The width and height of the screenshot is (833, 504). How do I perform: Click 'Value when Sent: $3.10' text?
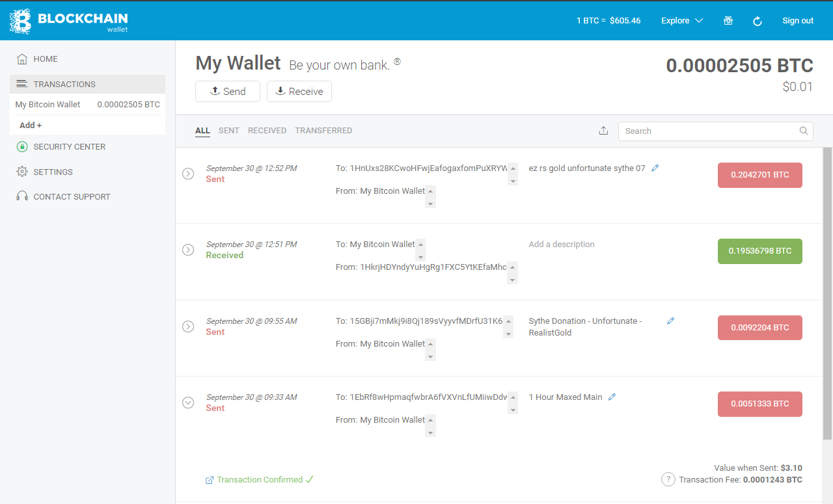(758, 468)
